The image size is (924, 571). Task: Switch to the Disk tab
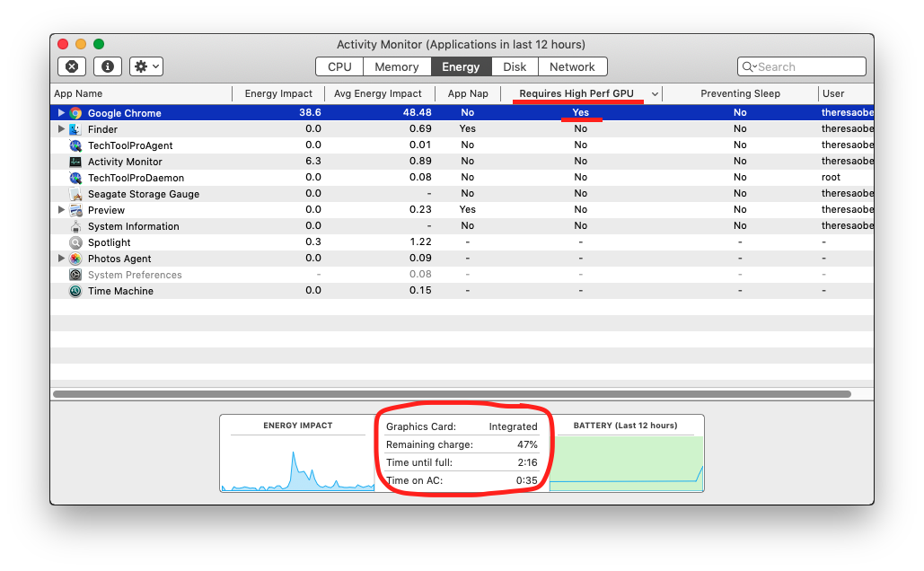(515, 66)
